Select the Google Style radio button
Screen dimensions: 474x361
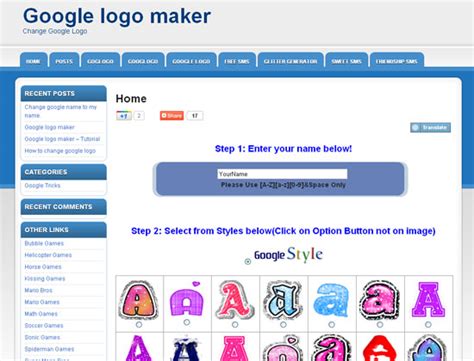(x=248, y=261)
